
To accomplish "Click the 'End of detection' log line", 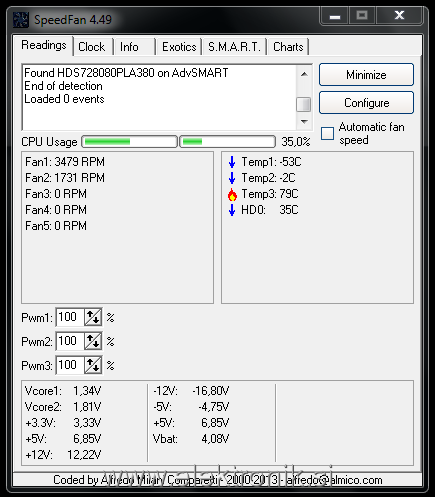I will [x=63, y=86].
